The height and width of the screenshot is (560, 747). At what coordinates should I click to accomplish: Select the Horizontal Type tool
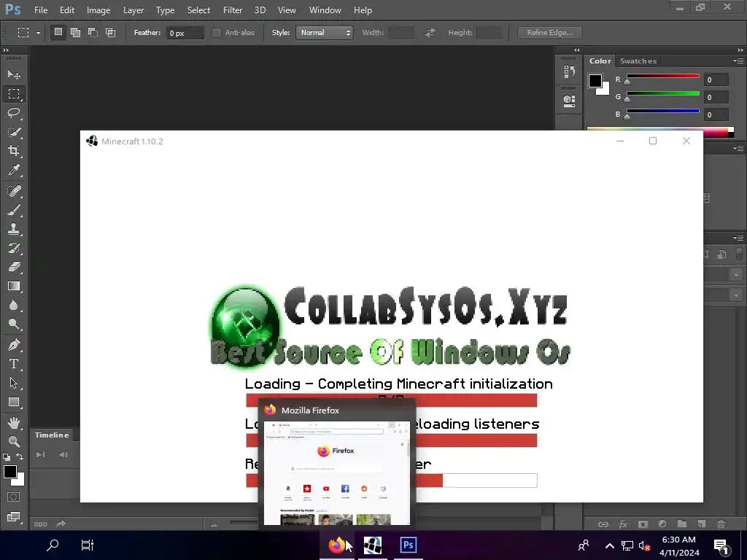(x=14, y=364)
